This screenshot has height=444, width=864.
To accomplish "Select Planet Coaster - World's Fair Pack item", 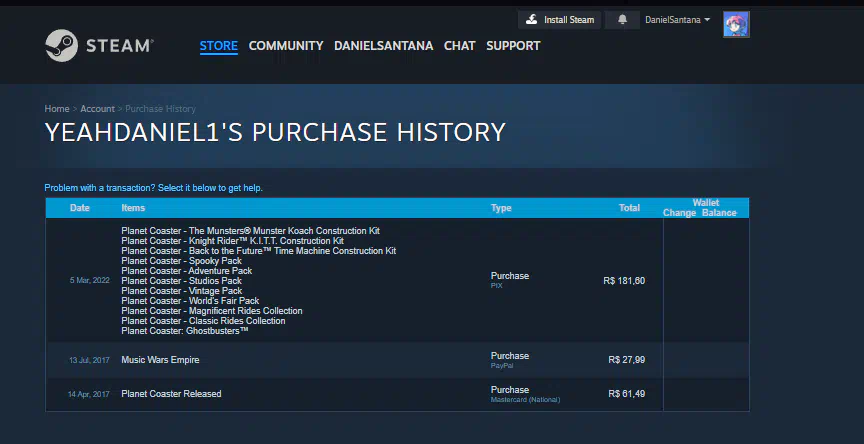I will click(190, 301).
